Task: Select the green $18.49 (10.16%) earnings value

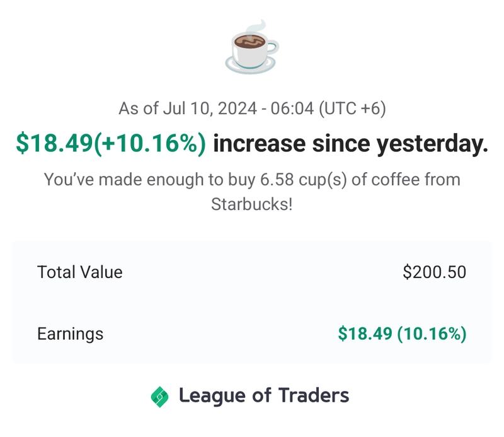Action: coord(402,334)
